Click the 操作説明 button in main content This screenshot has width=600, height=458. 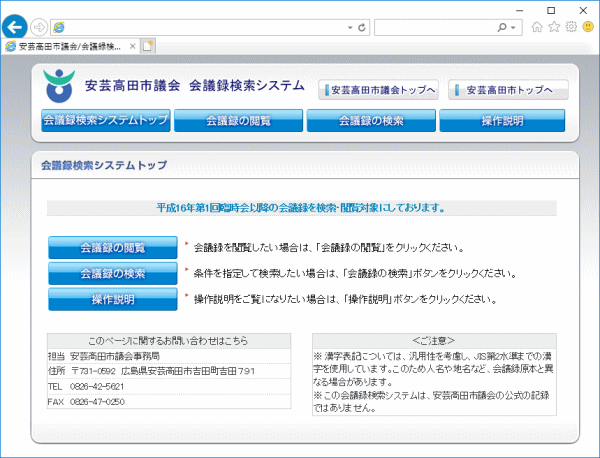click(x=113, y=299)
